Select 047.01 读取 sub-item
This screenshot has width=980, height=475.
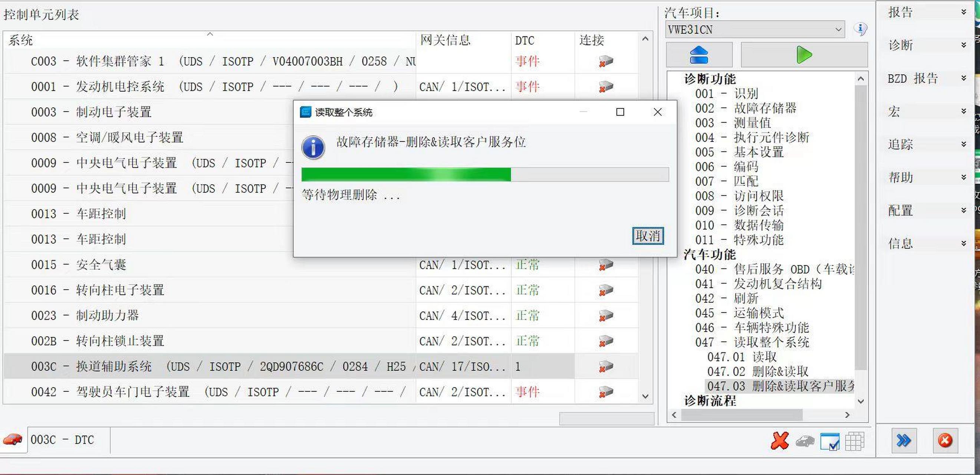742,357
